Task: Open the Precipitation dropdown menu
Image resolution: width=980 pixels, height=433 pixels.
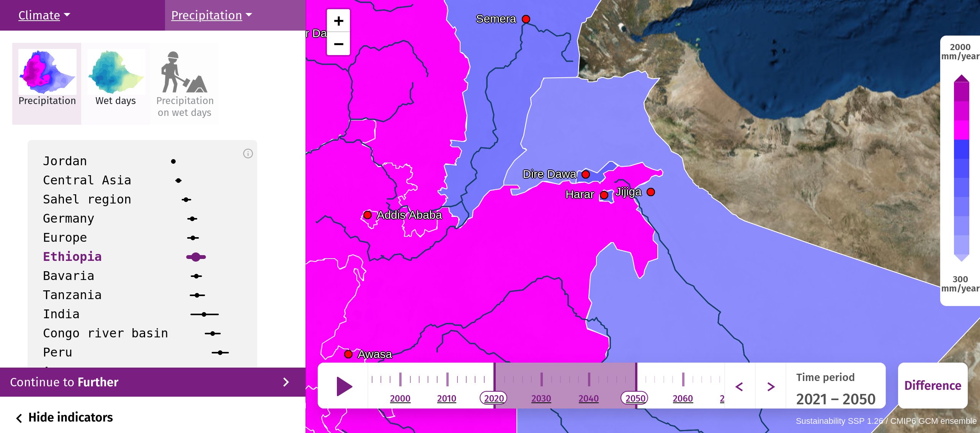Action: [x=211, y=15]
